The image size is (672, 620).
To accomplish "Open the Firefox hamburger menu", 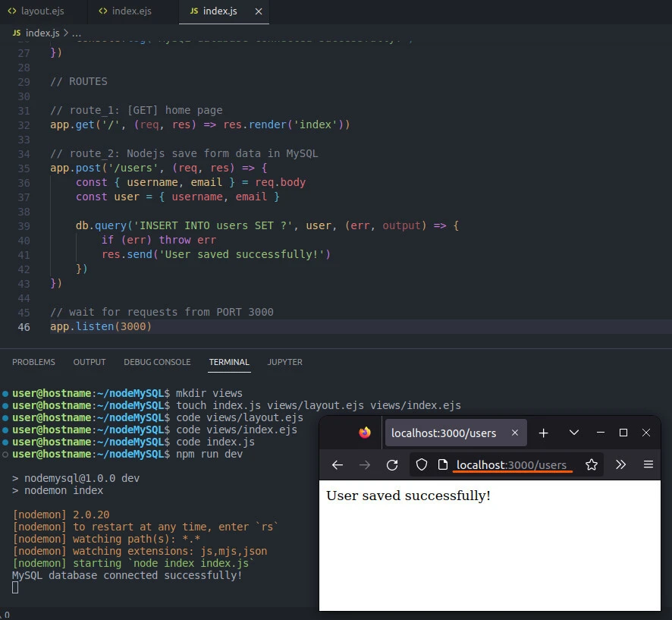I will pyautogui.click(x=648, y=464).
